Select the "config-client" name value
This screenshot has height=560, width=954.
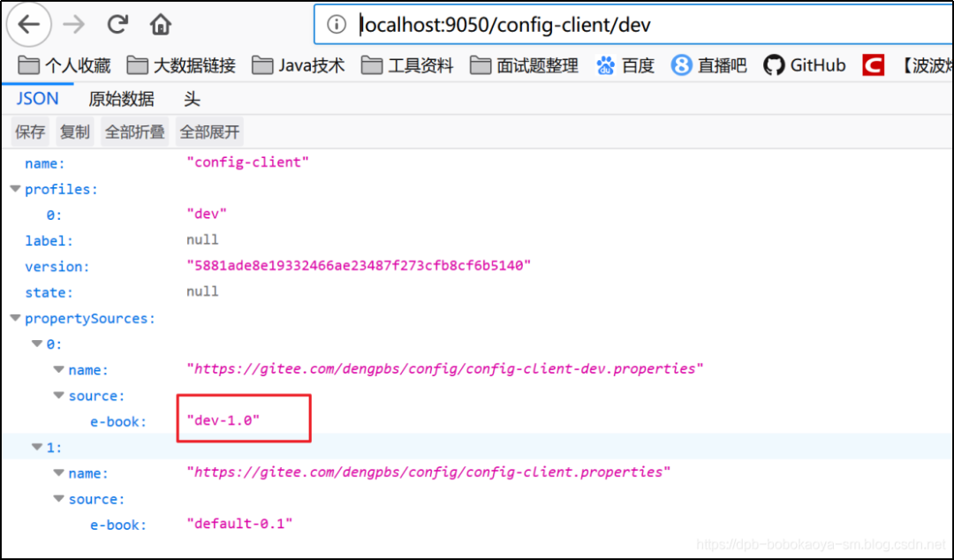click(x=247, y=163)
